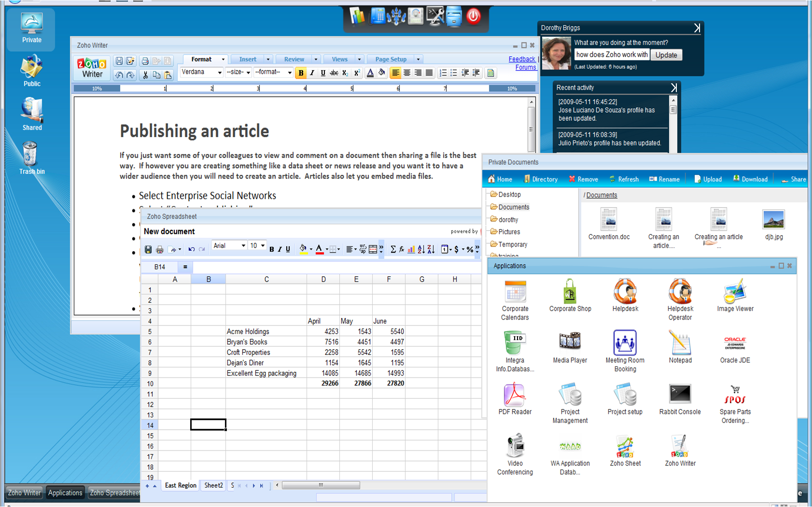This screenshot has width=812, height=507.
Task: Launch Image Viewer from Applications
Action: tap(735, 296)
